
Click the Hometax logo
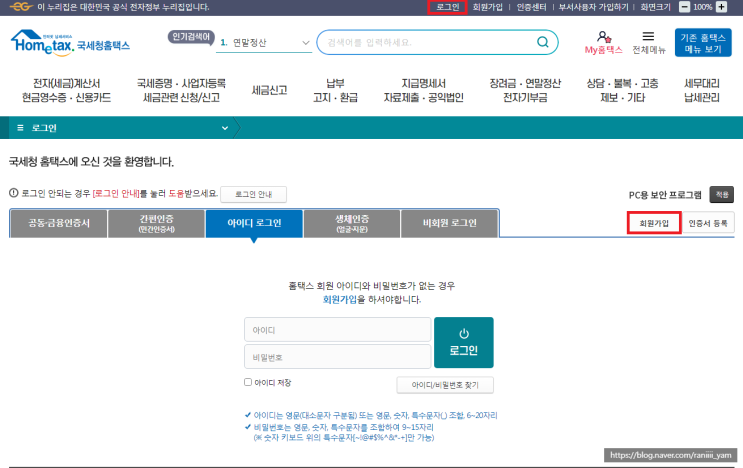pyautogui.click(x=70, y=43)
